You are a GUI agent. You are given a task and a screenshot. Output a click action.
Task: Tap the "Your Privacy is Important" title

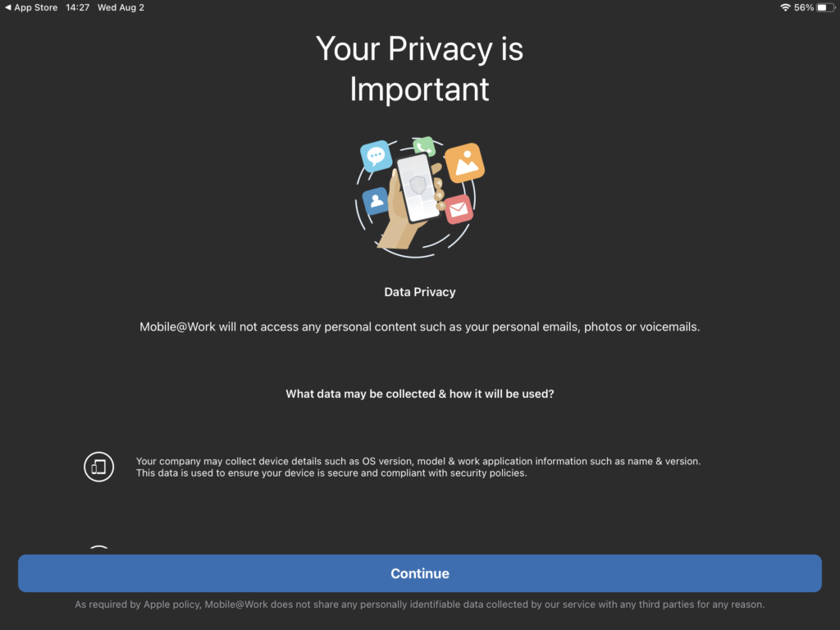[419, 69]
